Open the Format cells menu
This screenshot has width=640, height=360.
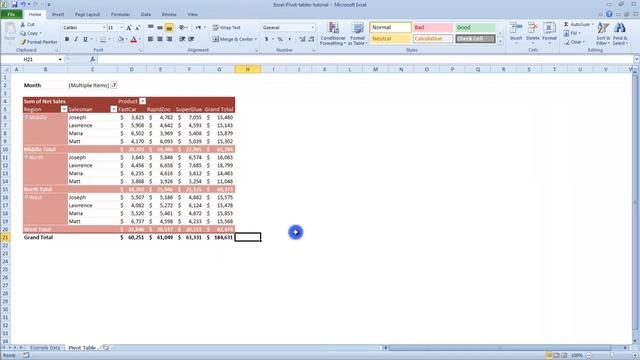(549, 33)
